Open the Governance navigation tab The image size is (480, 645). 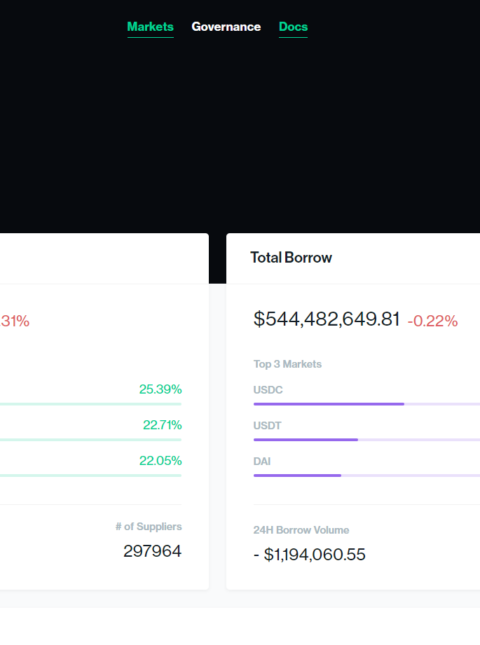coord(226,27)
